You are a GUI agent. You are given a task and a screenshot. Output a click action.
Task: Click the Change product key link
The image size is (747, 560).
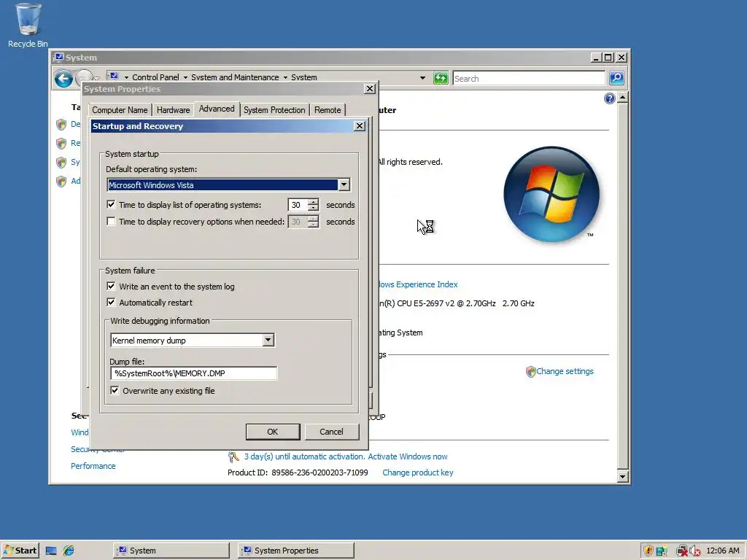[x=418, y=472]
